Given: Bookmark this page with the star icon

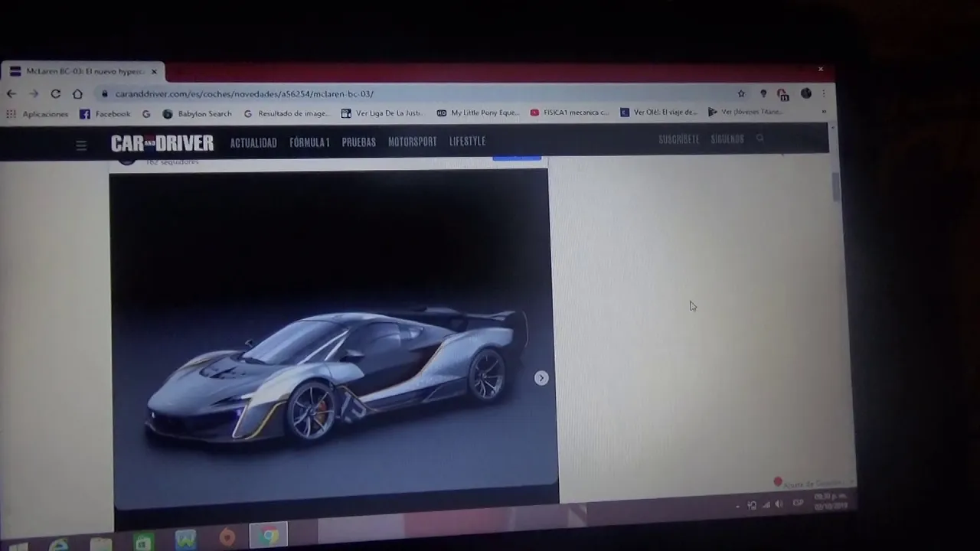Looking at the screenshot, I should [x=741, y=93].
